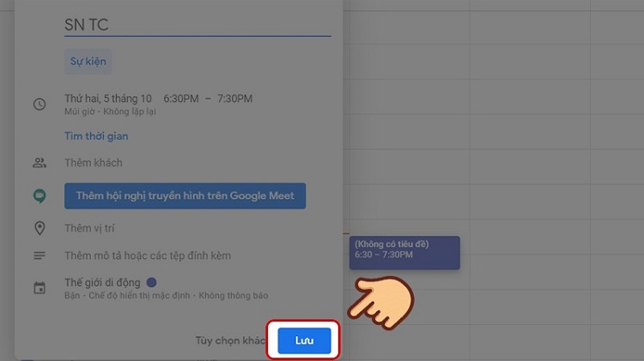Add Google Meet video conference button

click(x=185, y=196)
